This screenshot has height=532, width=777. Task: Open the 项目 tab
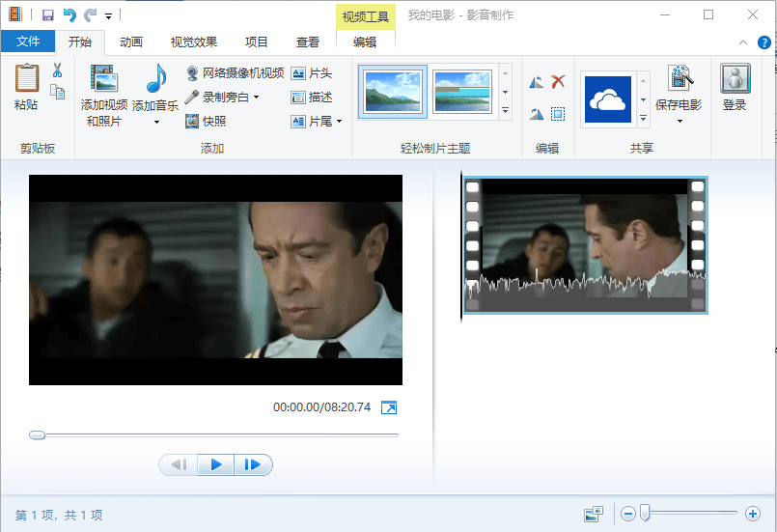pyautogui.click(x=256, y=42)
